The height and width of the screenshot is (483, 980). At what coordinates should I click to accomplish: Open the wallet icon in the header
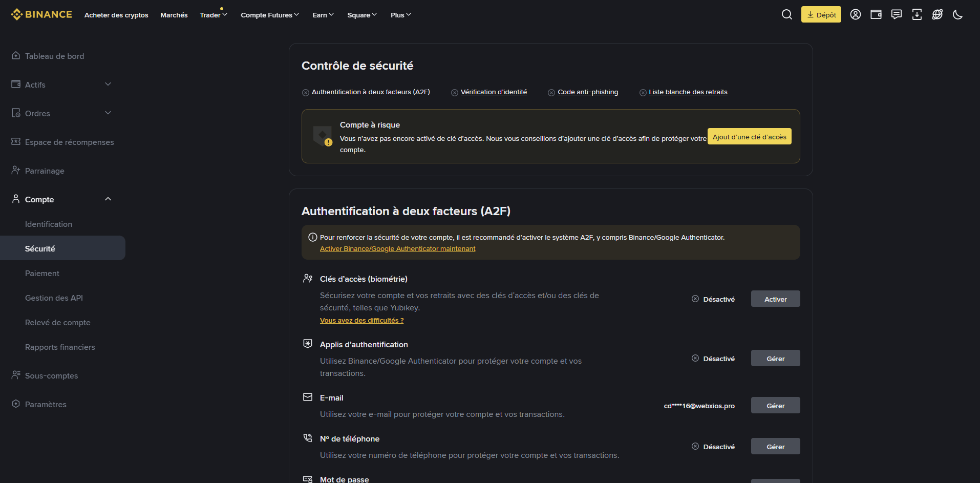tap(876, 14)
